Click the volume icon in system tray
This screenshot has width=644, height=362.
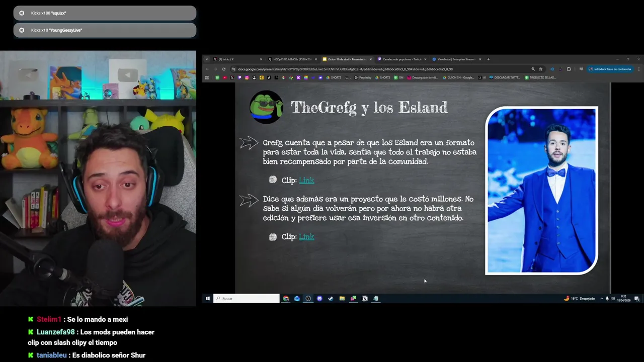[613, 299]
